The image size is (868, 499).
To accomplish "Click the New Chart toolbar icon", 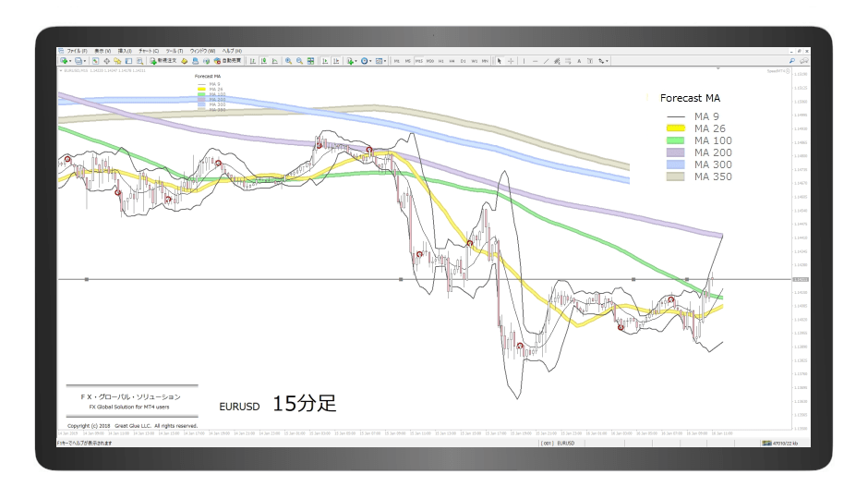I will click(x=65, y=61).
